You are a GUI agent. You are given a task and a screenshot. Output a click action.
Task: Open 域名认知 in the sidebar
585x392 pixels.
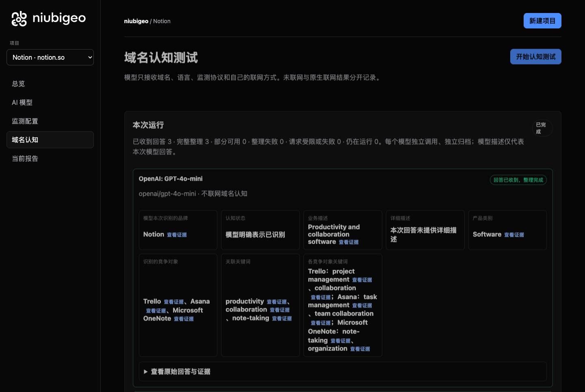[x=50, y=140]
